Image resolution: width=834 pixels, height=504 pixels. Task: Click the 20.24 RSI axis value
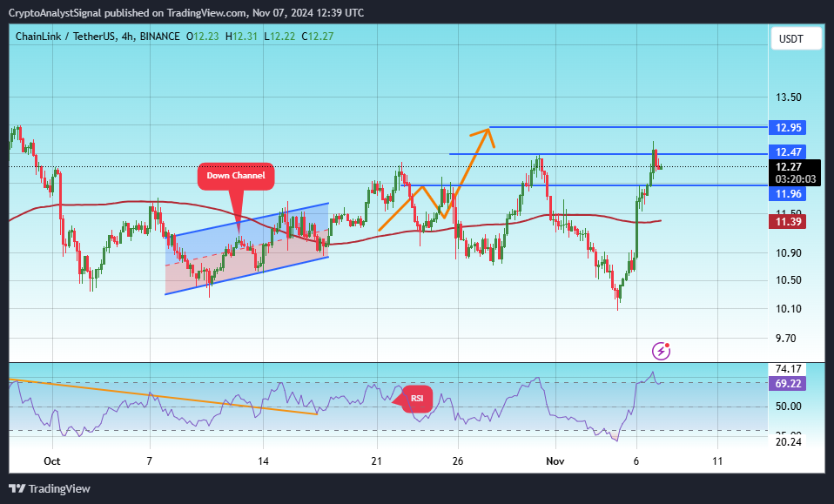coord(788,441)
